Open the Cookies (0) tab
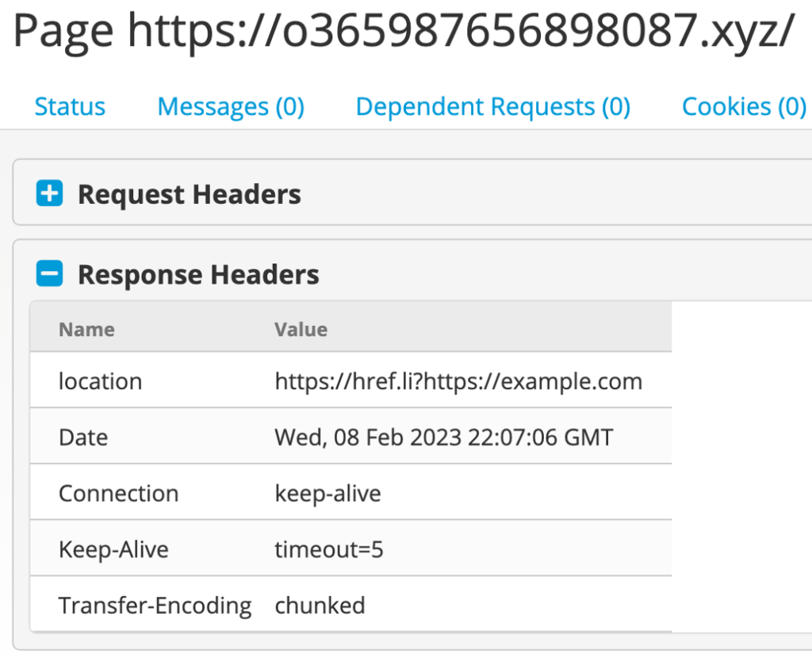This screenshot has width=812, height=662. [x=743, y=106]
